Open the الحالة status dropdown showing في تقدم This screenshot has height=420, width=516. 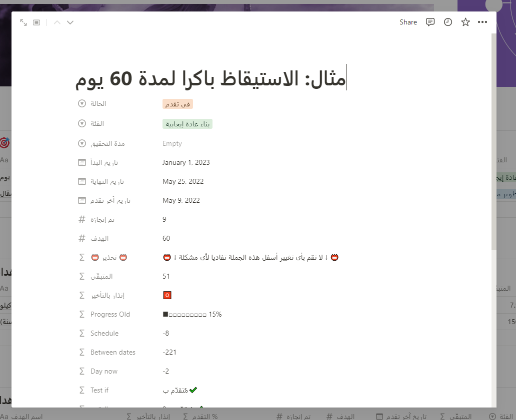click(177, 104)
